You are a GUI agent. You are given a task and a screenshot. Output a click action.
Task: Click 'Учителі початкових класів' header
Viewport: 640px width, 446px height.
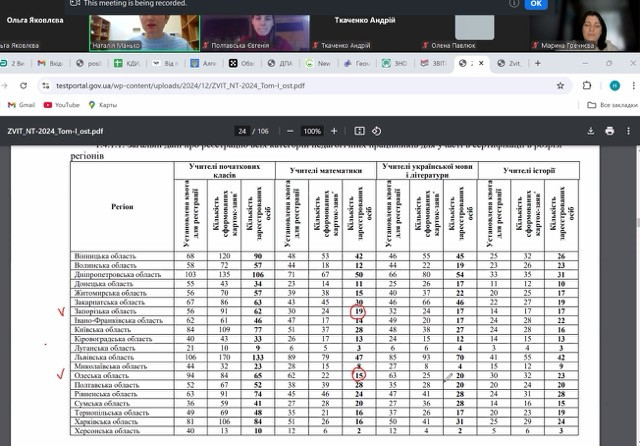(x=224, y=171)
